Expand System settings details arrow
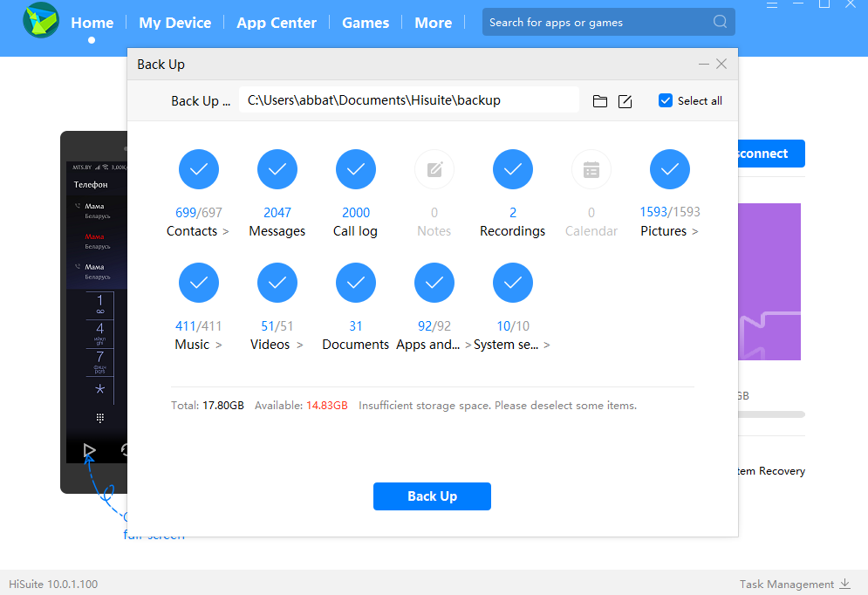This screenshot has height=595, width=868. (x=547, y=345)
